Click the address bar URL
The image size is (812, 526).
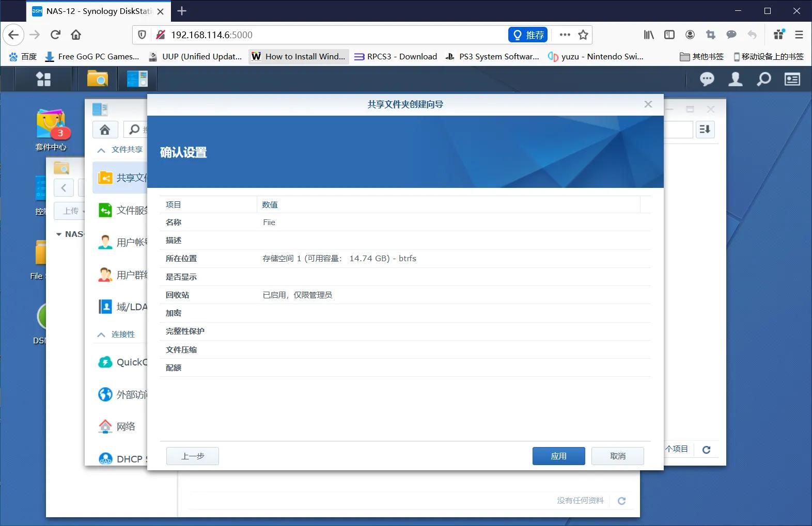coord(212,35)
